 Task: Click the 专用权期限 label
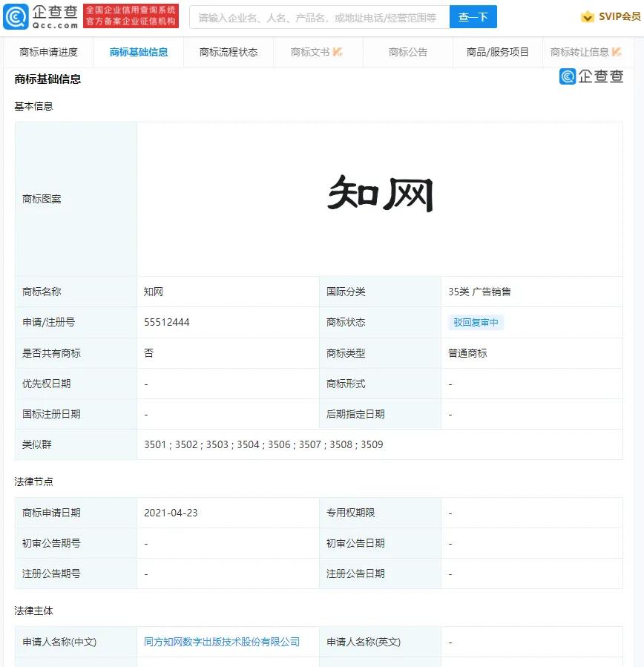(x=350, y=513)
